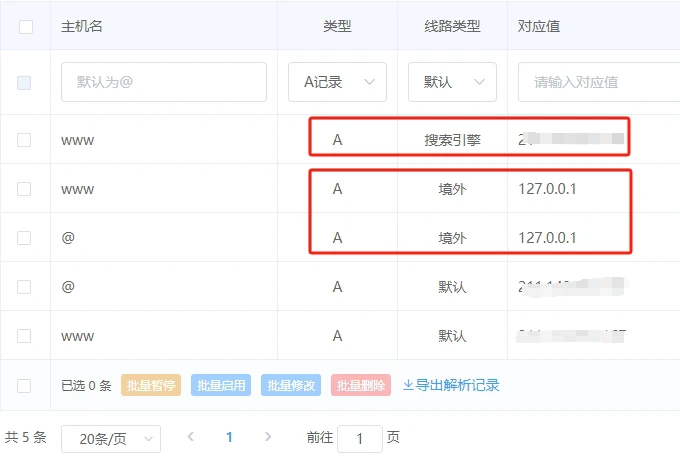Go to previous page arrow
Image resolution: width=680 pixels, height=460 pixels.
pos(191,437)
